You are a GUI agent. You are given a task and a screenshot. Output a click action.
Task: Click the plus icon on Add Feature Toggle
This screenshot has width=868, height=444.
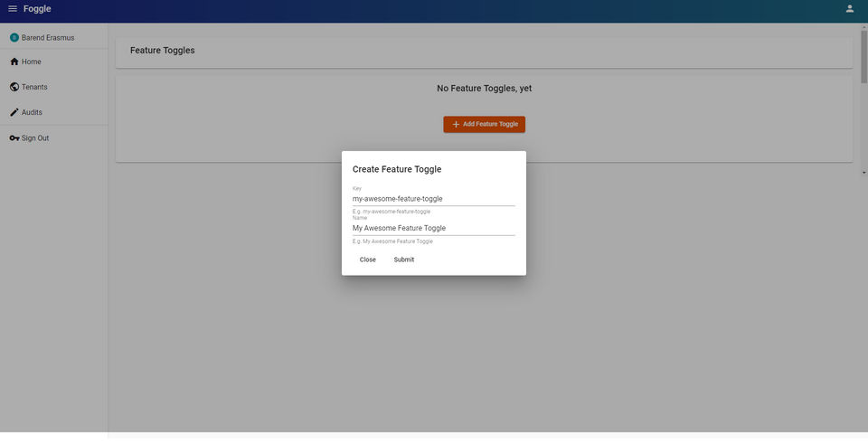pos(456,125)
